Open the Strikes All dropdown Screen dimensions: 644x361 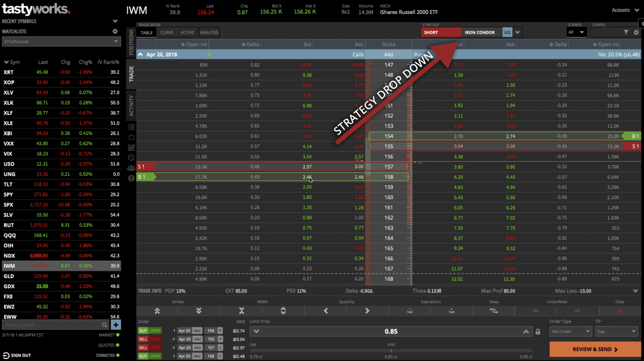pos(576,32)
